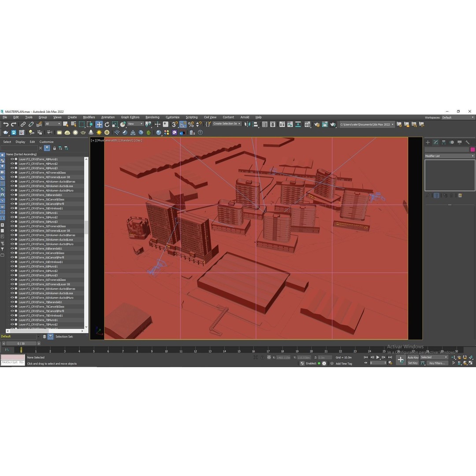The height and width of the screenshot is (476, 476).
Task: Open Scene Explorer Display menu
Action: (x=20, y=142)
